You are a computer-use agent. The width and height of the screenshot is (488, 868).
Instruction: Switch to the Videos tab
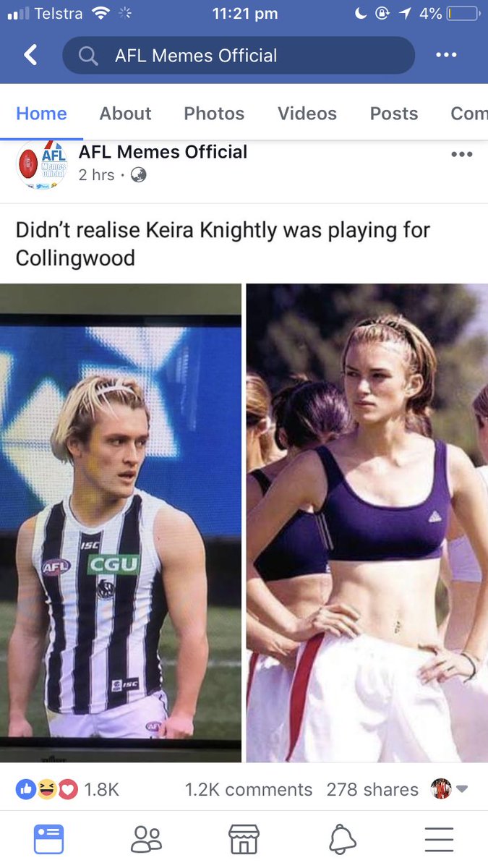tap(307, 114)
